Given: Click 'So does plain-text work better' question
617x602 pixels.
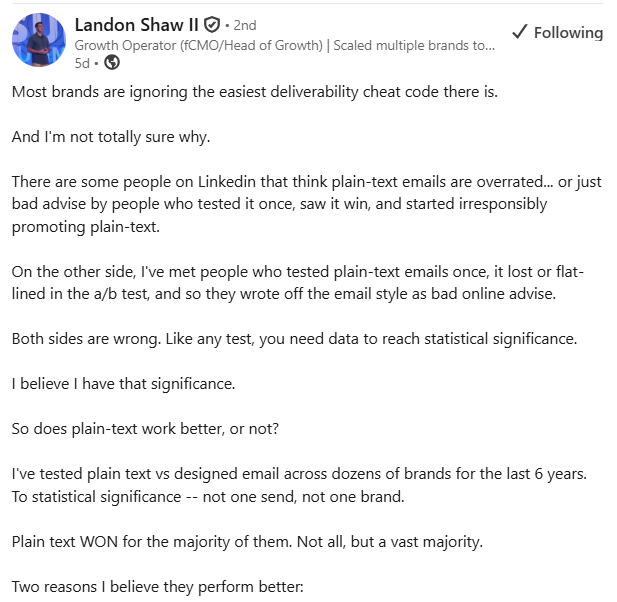Looking at the screenshot, I should tap(145, 429).
